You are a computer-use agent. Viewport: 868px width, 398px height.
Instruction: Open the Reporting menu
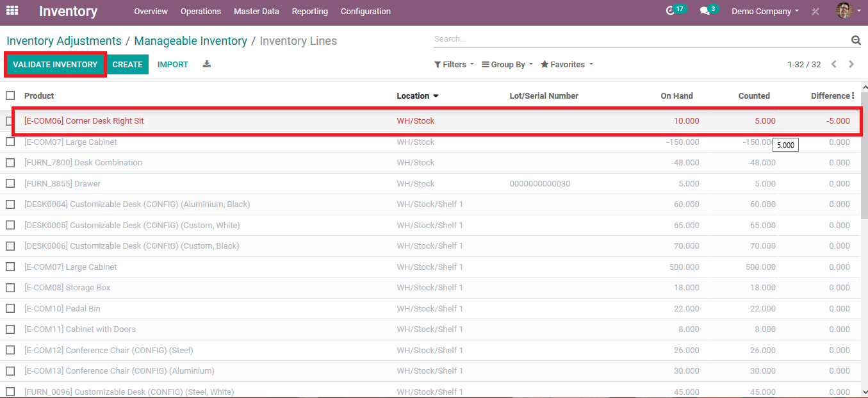pyautogui.click(x=309, y=12)
